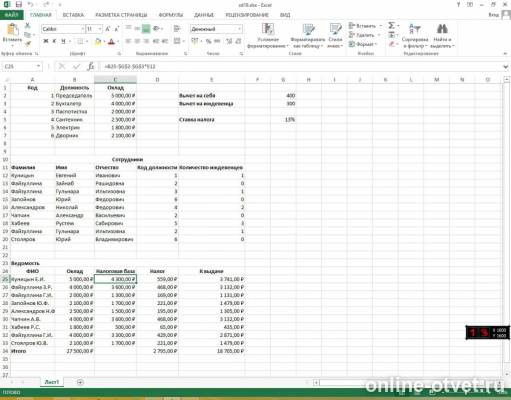Increase decimal places
The image size is (511, 400).
click(x=229, y=41)
